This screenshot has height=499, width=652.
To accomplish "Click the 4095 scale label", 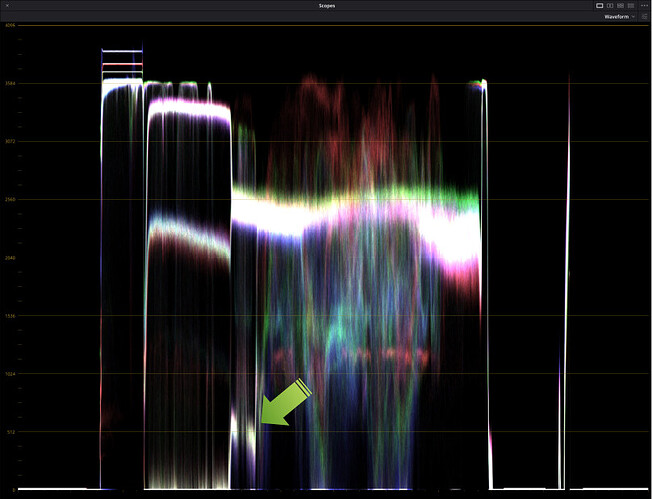I will [10, 25].
